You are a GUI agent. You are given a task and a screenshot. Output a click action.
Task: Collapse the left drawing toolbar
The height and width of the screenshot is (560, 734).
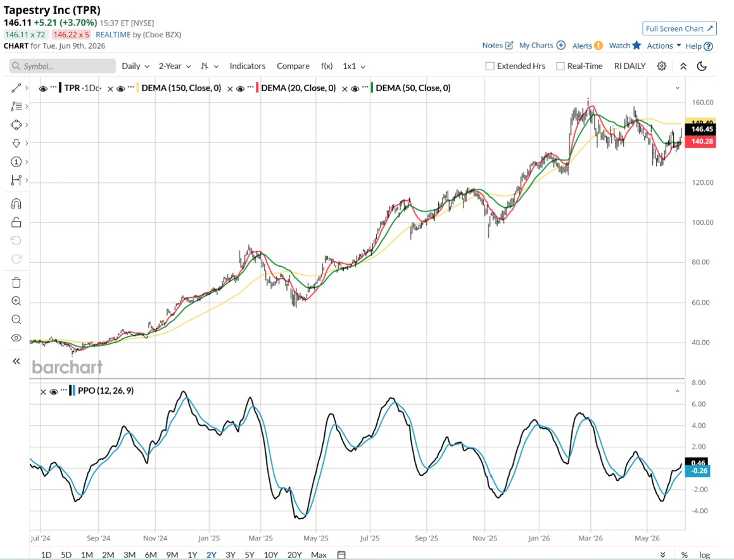[x=16, y=361]
